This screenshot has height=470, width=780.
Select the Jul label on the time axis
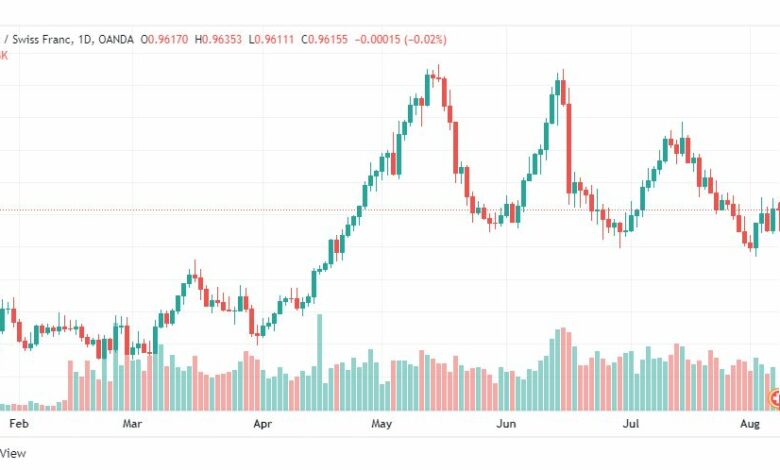coord(631,424)
